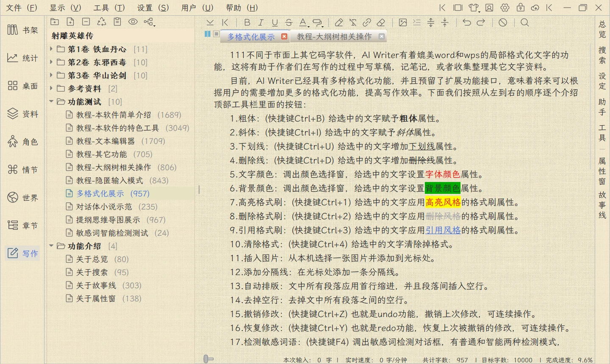Click the new folder icon above the outline tree
Screen dimensions: 610x364
coord(55,22)
